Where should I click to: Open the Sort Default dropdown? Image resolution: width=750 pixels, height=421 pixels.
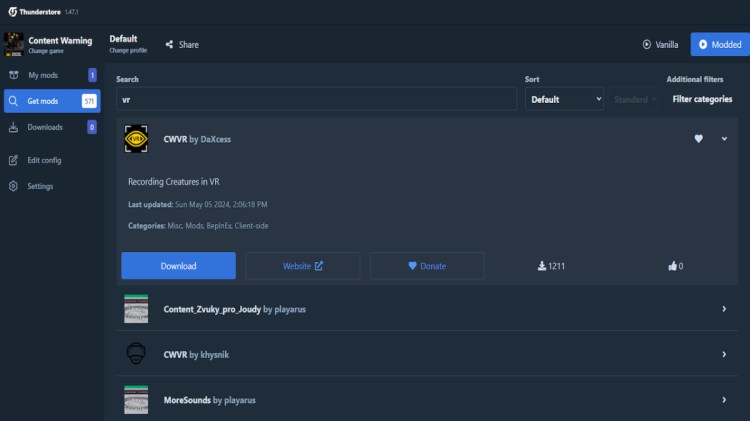click(564, 100)
